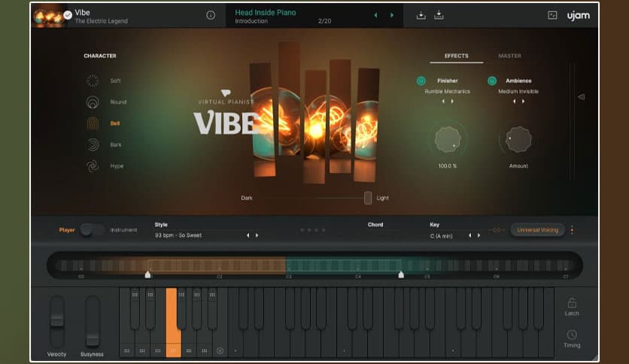
Task: Click the Medium Invisible ambience name
Action: click(x=518, y=92)
